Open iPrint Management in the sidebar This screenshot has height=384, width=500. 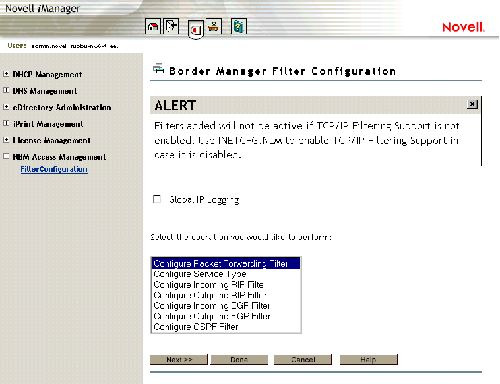coord(48,124)
